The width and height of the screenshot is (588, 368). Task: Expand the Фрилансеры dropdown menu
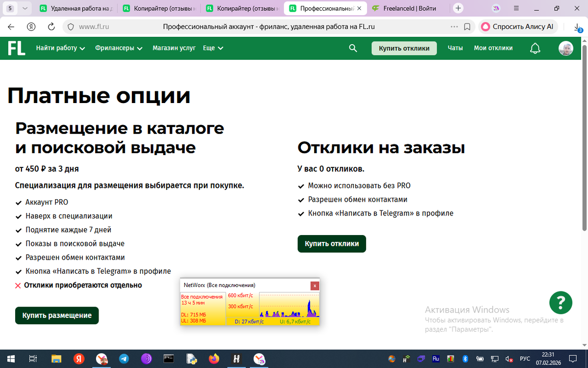click(119, 48)
